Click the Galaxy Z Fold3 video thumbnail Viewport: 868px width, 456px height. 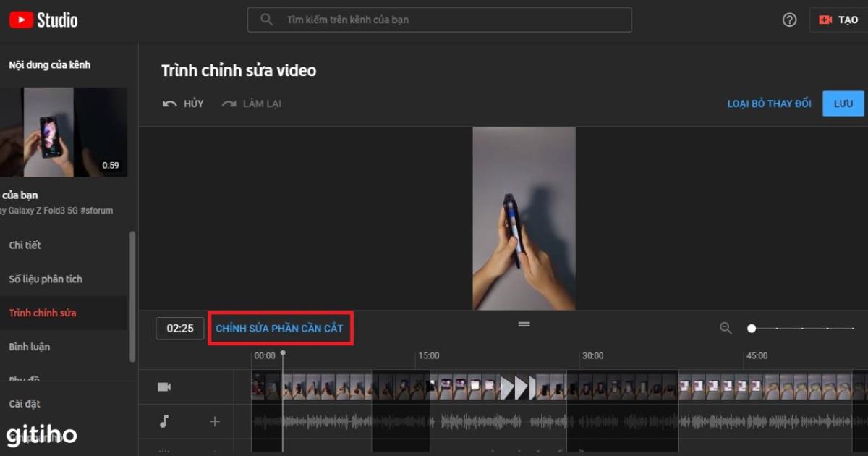pyautogui.click(x=65, y=132)
